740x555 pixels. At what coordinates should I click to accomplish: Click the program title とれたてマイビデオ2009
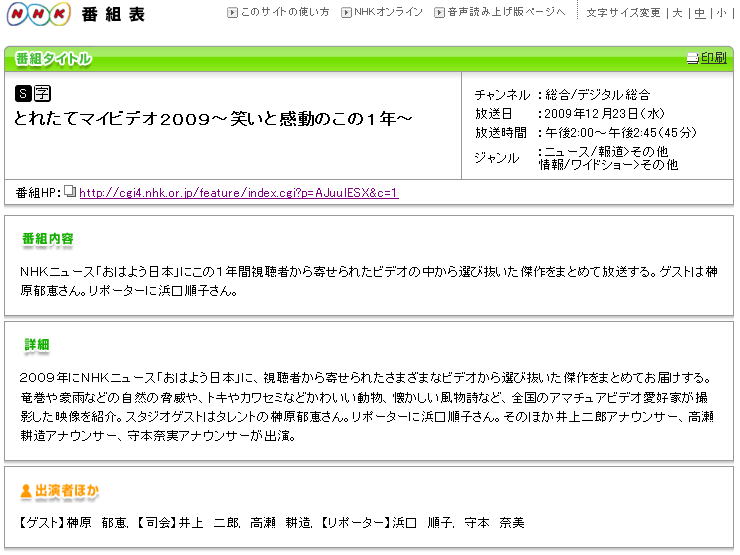point(213,118)
